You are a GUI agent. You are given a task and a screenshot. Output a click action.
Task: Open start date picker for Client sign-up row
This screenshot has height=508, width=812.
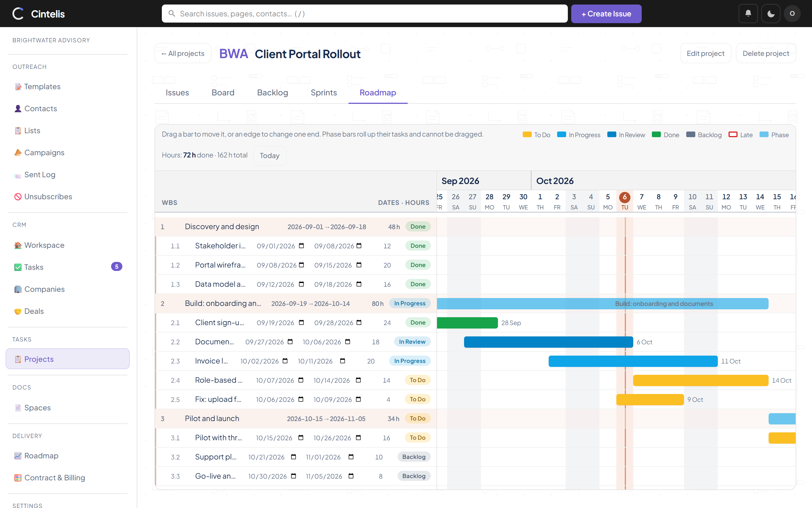(301, 323)
